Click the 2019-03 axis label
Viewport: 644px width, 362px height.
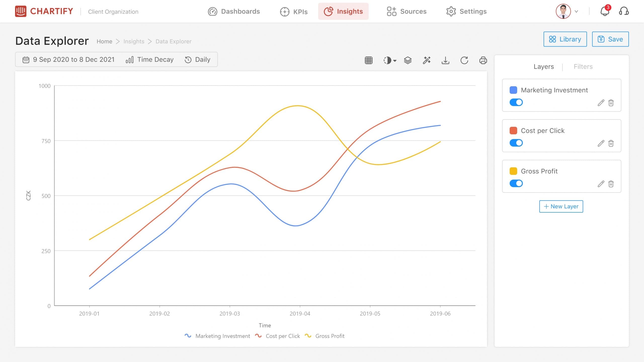point(230,314)
